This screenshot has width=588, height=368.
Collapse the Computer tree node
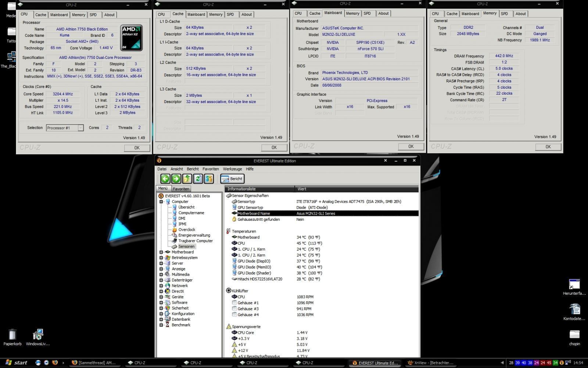(x=161, y=202)
